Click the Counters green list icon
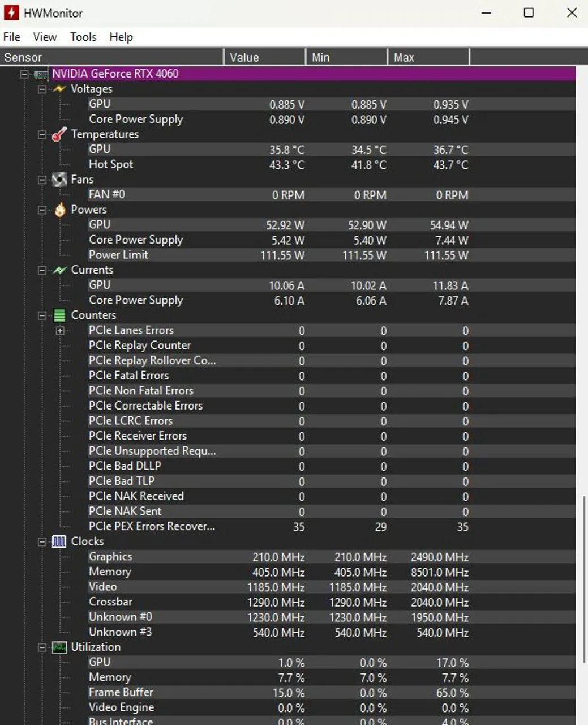 tap(59, 315)
